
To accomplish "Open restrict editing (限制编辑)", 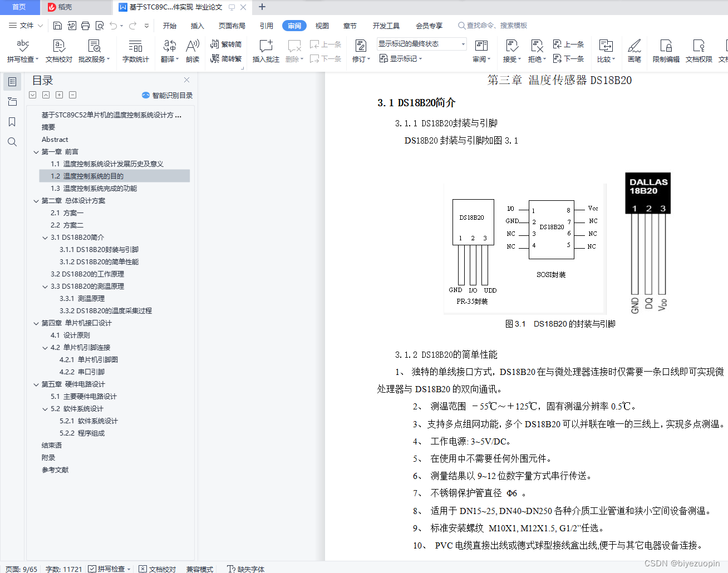I will click(666, 51).
